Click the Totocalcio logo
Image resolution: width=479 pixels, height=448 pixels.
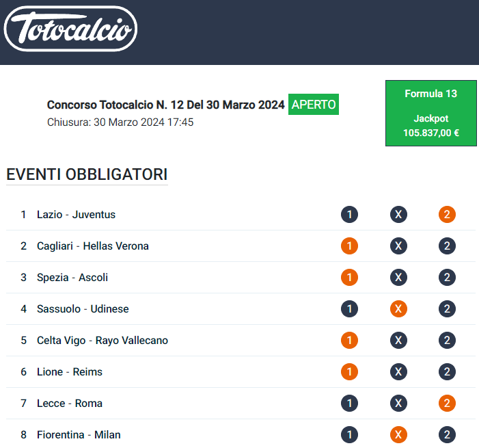tap(70, 29)
